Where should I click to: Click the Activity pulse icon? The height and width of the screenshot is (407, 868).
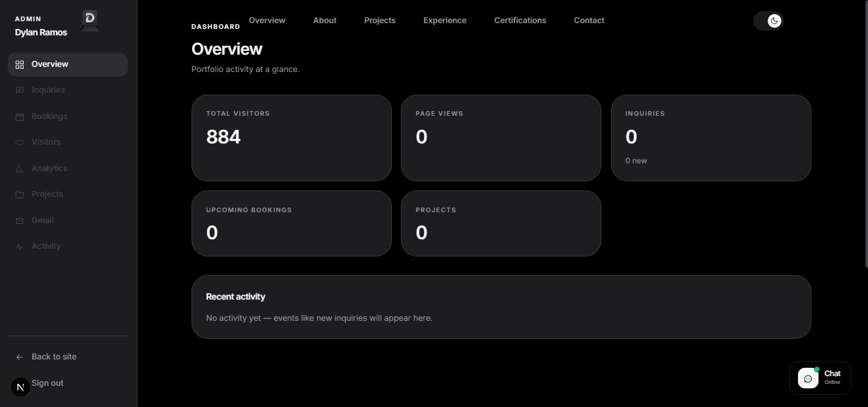tap(19, 246)
